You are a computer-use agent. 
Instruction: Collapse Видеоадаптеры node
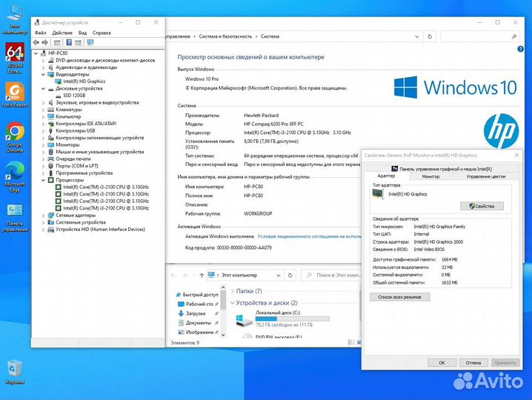43,74
